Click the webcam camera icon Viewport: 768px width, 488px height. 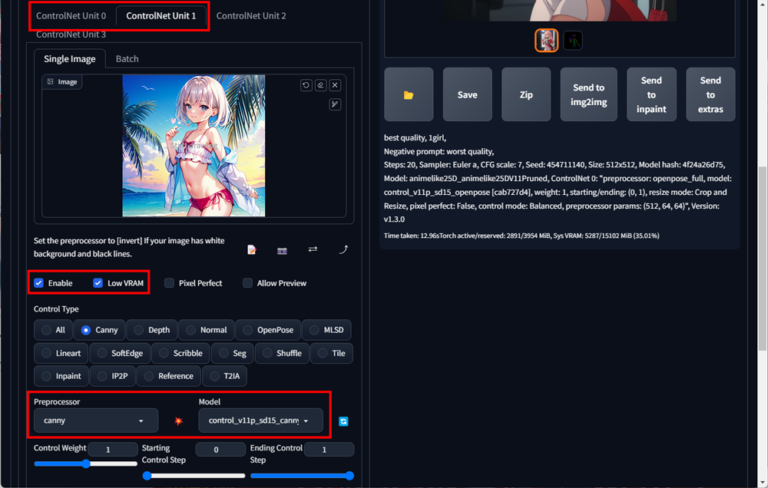point(282,250)
